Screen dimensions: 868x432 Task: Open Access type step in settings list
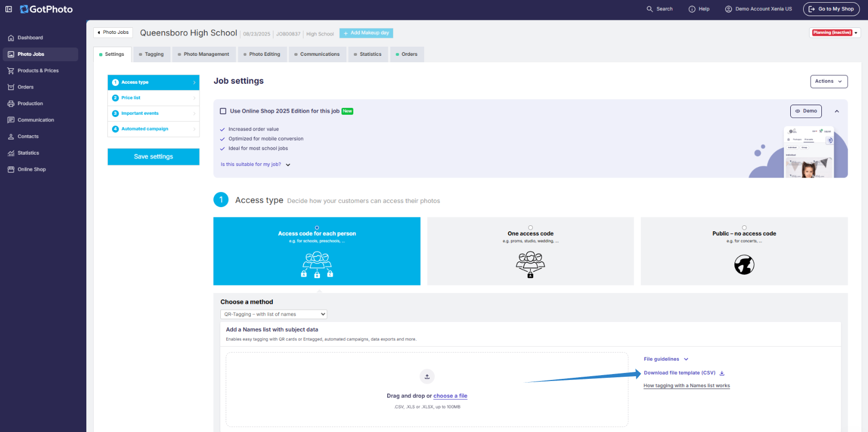point(153,82)
